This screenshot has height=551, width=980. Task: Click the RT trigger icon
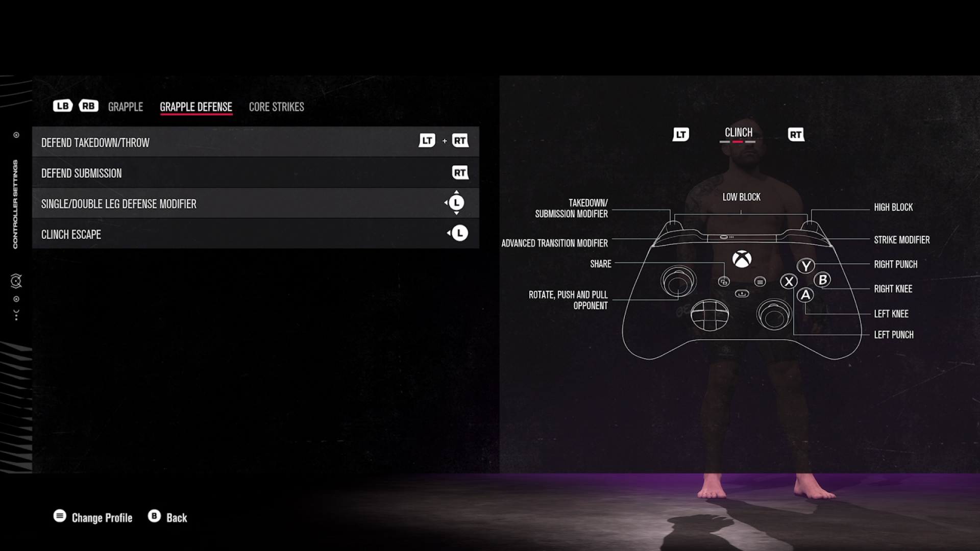[x=796, y=134]
